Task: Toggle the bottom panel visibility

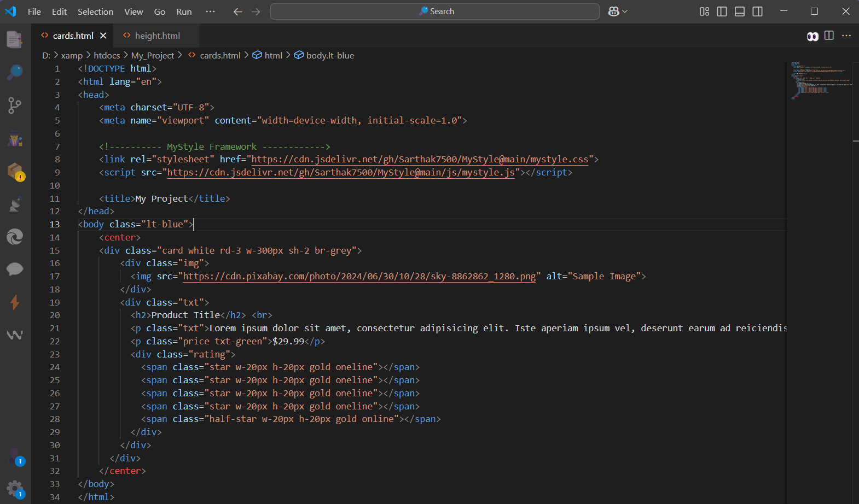Action: (739, 11)
